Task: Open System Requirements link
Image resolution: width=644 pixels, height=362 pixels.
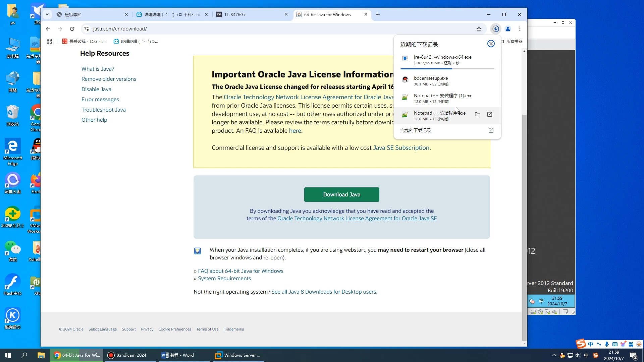Action: tap(224, 278)
